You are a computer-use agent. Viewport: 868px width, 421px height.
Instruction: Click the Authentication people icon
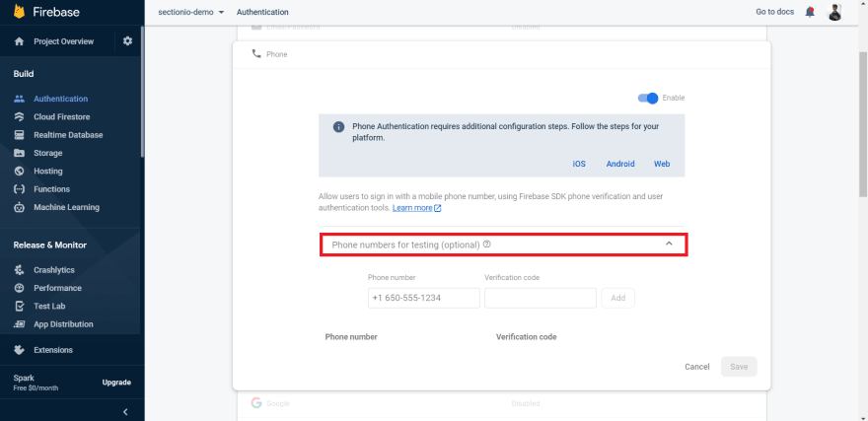pos(20,99)
